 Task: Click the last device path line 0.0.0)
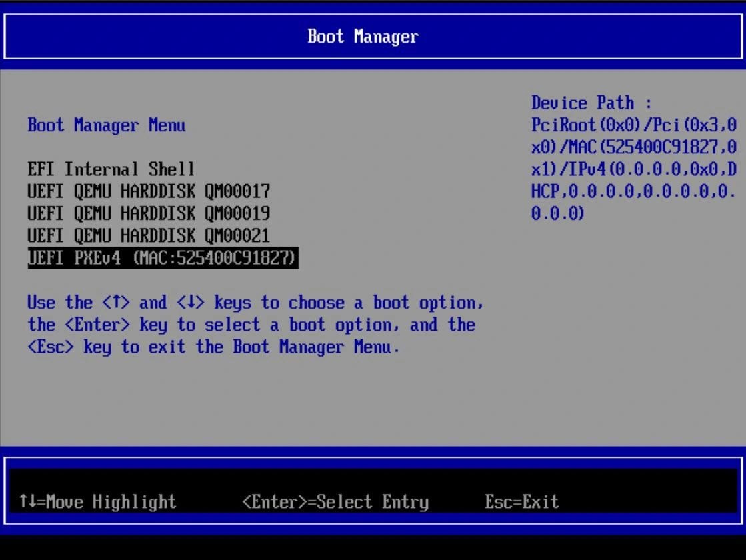pos(558,214)
